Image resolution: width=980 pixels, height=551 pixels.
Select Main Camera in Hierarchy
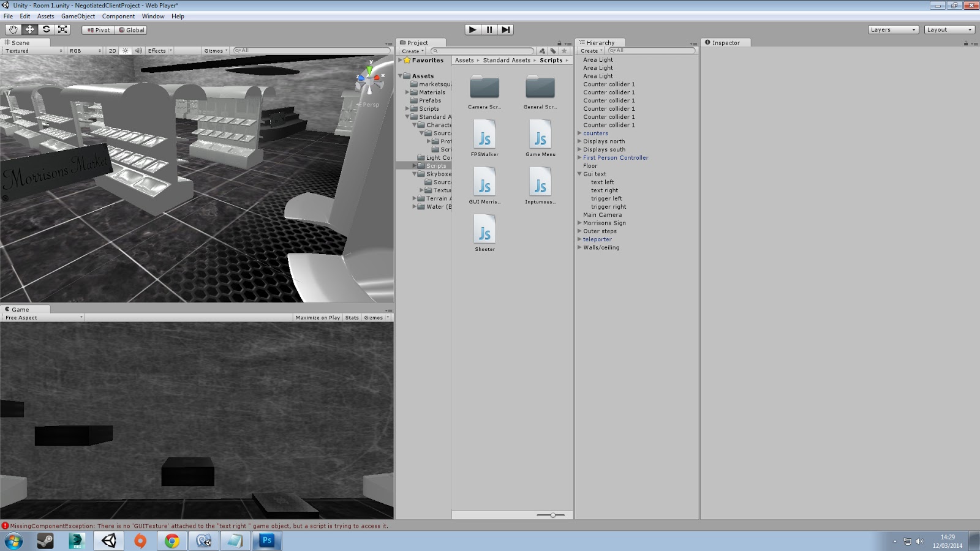point(602,215)
